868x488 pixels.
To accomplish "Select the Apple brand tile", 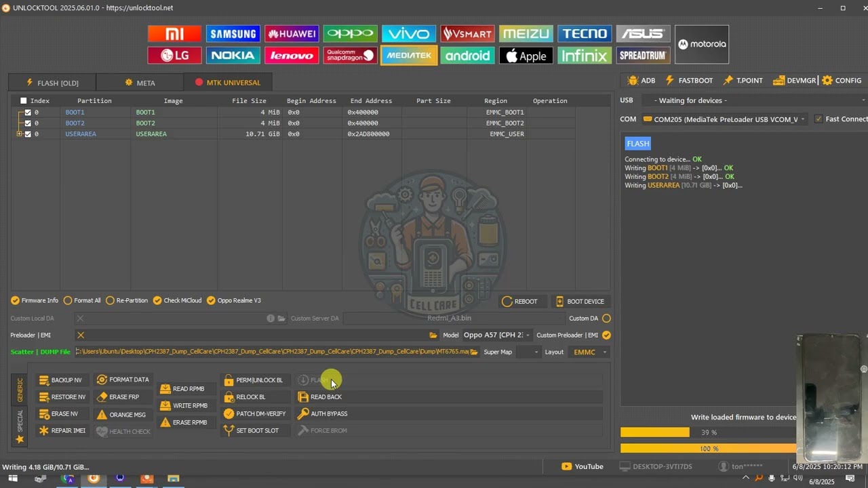I will tap(526, 56).
